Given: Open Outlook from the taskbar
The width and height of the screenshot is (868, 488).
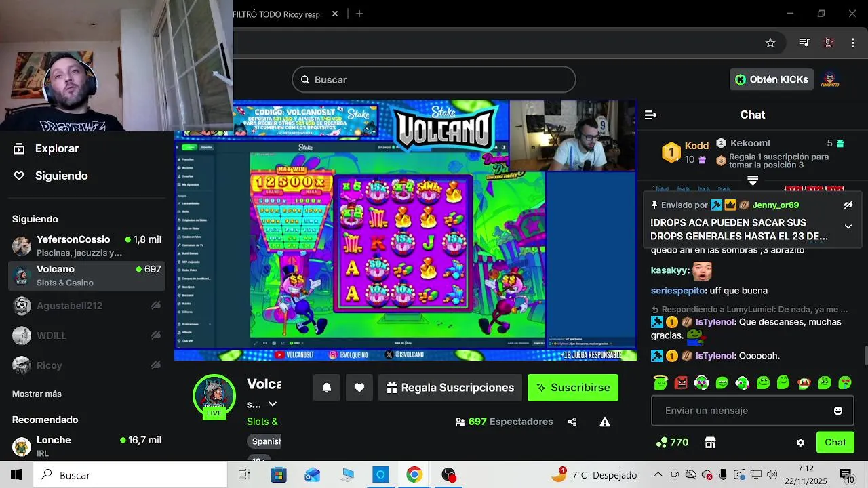Looking at the screenshot, I should coord(313,475).
